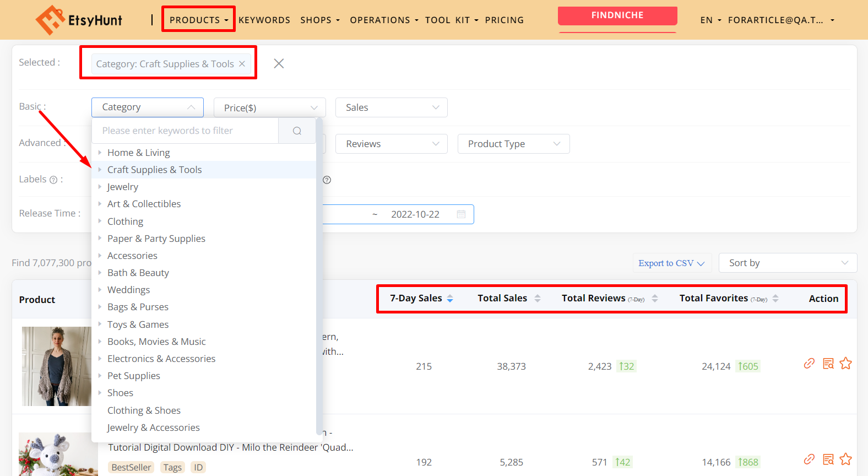
Task: Open the KEYWORDS menu item
Action: [264, 20]
